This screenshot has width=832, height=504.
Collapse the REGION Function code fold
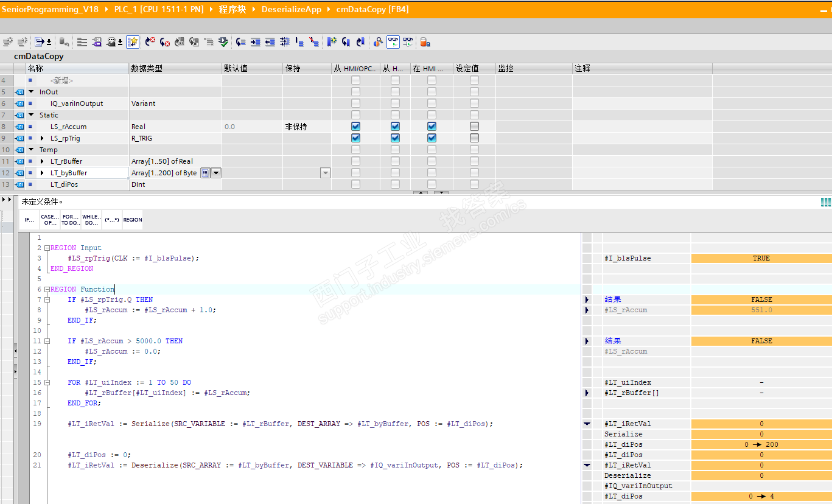point(46,290)
